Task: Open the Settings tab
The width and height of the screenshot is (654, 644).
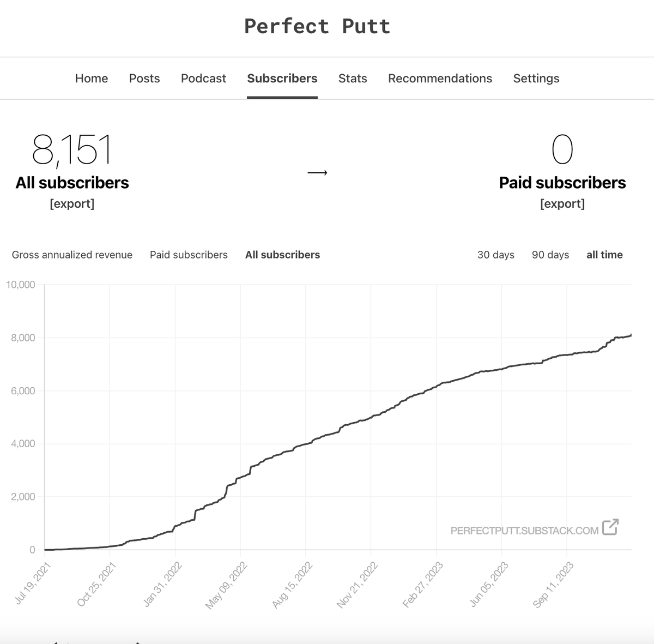Action: click(536, 78)
